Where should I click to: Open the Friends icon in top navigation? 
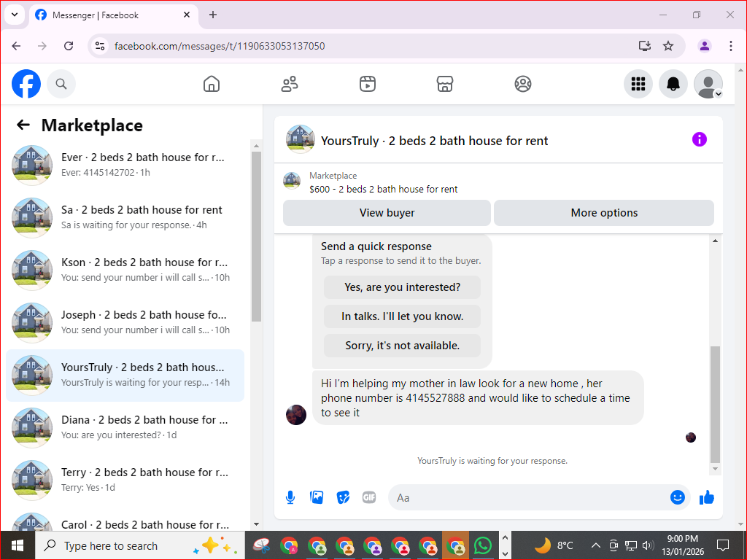(290, 84)
